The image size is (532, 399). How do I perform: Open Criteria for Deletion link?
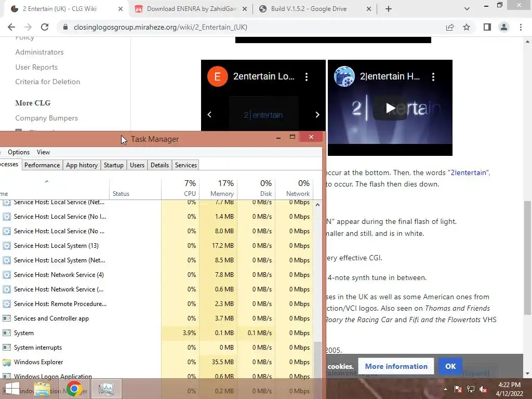(x=47, y=82)
